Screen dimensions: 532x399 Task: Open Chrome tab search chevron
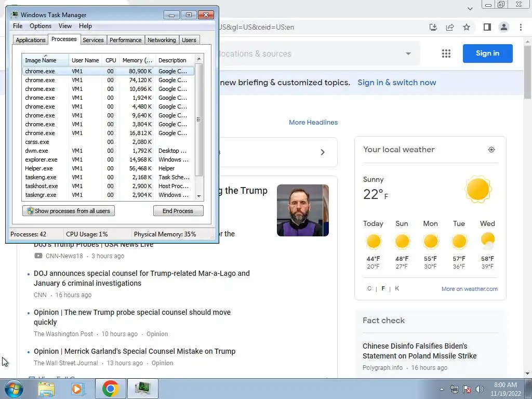click(470, 8)
